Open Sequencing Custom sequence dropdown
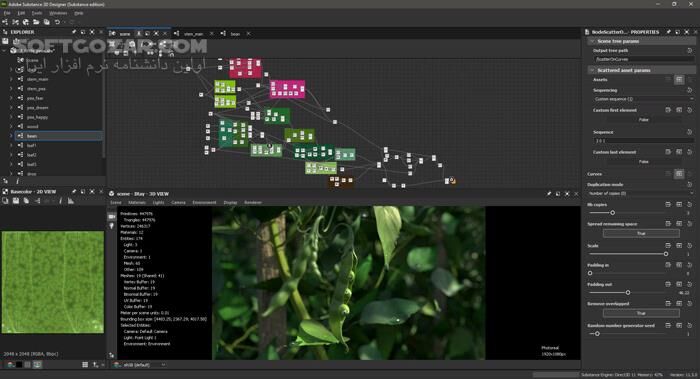 pos(643,99)
